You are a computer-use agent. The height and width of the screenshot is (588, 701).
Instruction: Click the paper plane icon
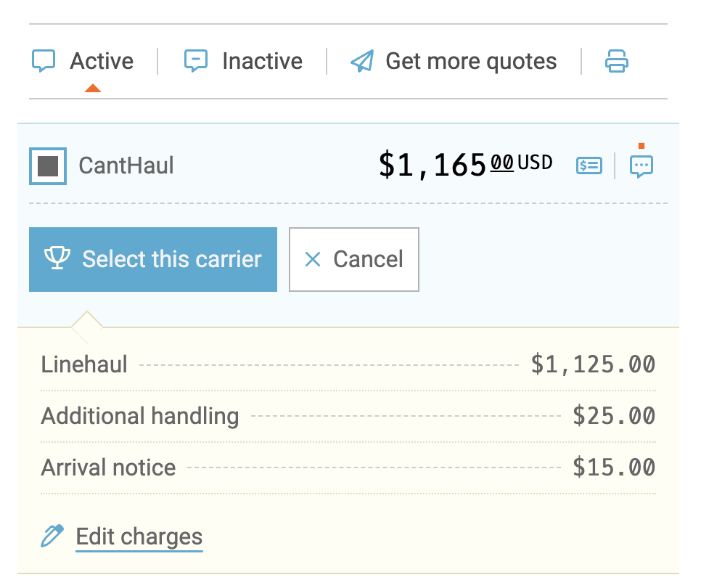pos(361,61)
